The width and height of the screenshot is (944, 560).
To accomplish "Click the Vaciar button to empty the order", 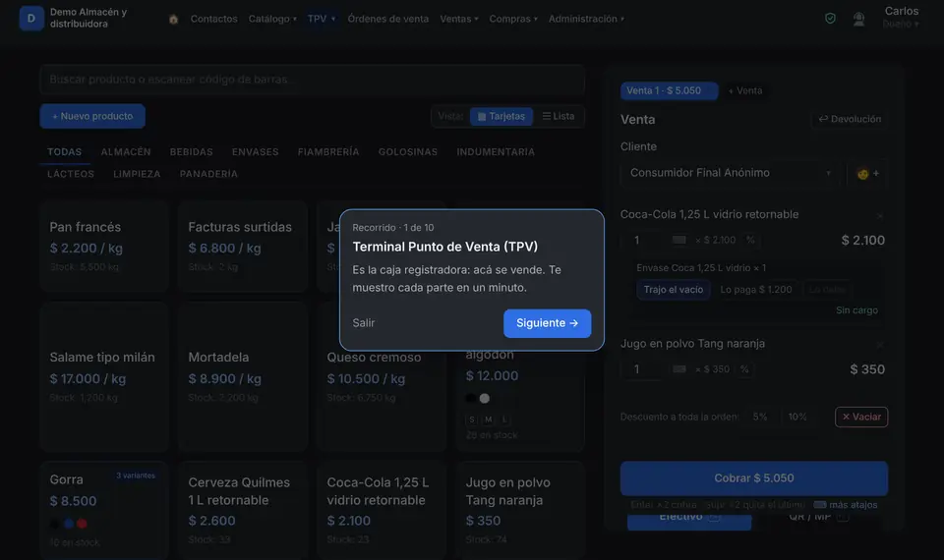I will click(x=861, y=417).
